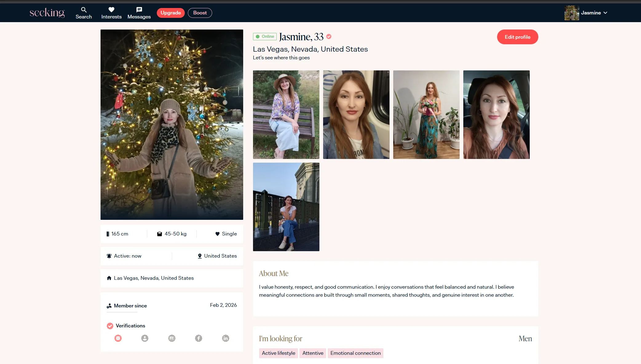Click the Upgrade button
Viewport: 641px width, 364px height.
tap(171, 13)
